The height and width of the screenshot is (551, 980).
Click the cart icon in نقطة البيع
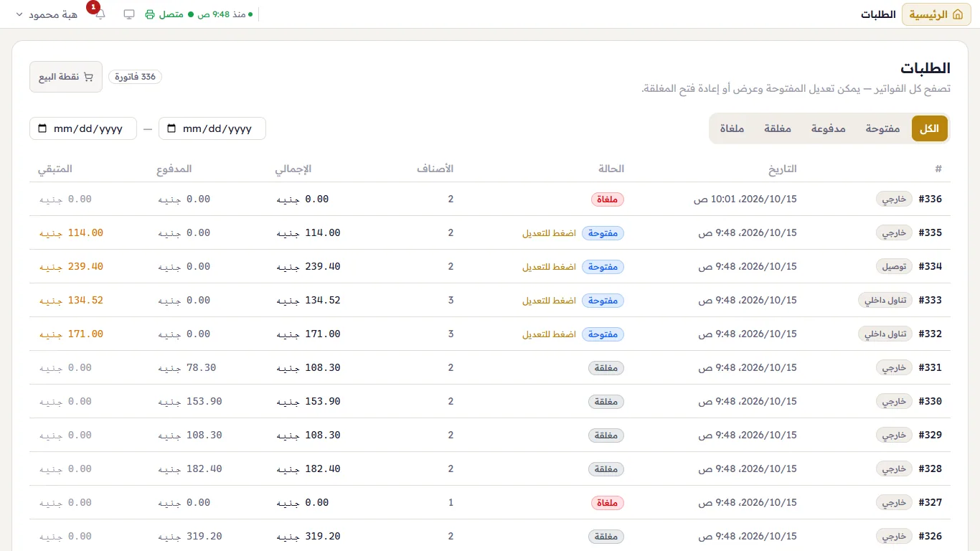pyautogui.click(x=88, y=77)
